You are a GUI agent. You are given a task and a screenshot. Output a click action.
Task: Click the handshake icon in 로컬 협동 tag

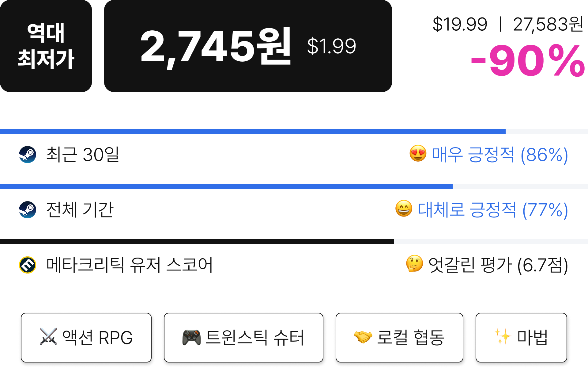click(363, 337)
